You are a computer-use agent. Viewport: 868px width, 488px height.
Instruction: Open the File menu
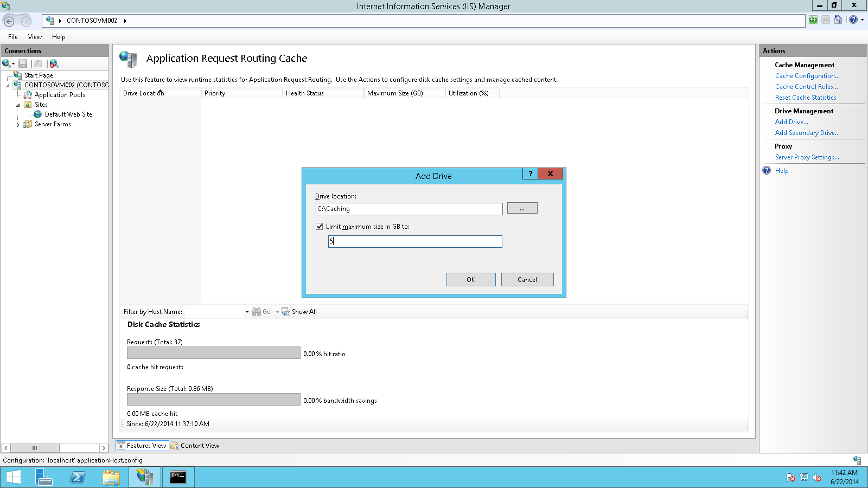[x=13, y=37]
